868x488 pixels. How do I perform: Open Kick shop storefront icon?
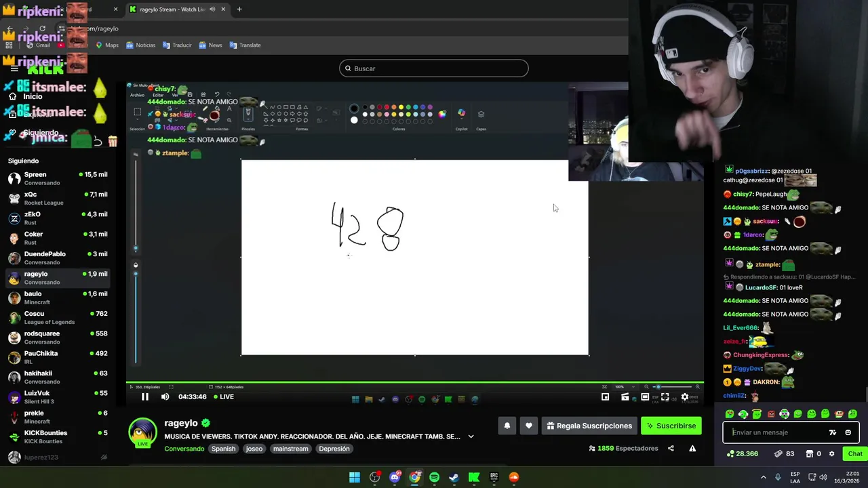click(810, 453)
